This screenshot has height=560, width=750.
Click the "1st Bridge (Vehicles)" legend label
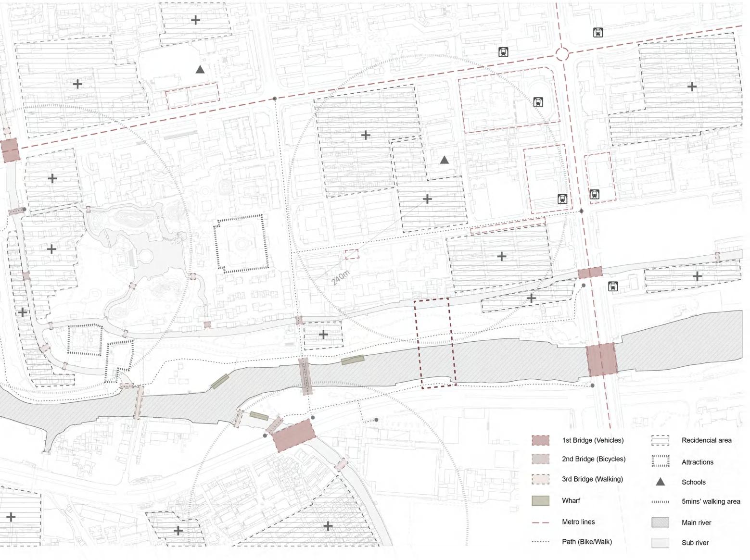593,440
